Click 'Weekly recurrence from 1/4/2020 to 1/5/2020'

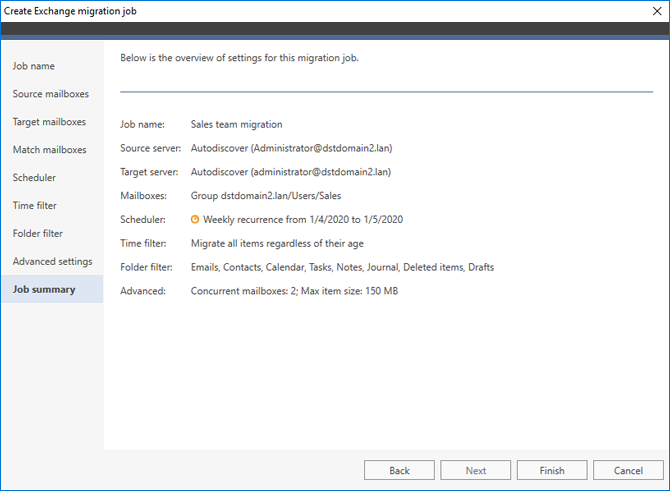pyautogui.click(x=303, y=219)
